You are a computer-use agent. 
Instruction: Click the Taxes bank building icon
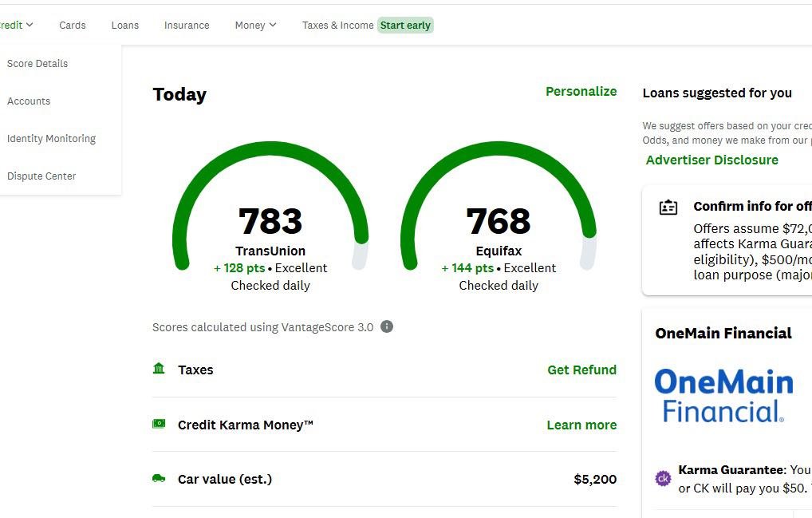pyautogui.click(x=159, y=369)
